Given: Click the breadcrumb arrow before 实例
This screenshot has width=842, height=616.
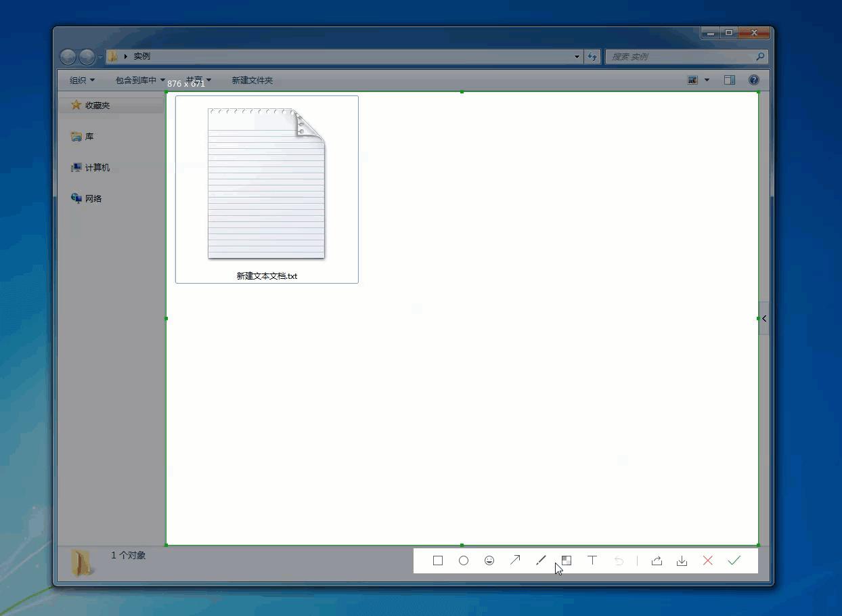Looking at the screenshot, I should [x=126, y=56].
